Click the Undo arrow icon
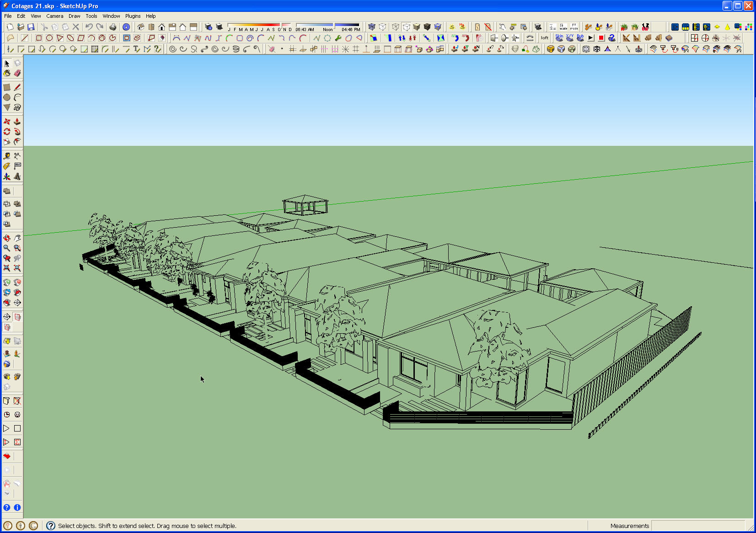Image resolution: width=756 pixels, height=533 pixels. pyautogui.click(x=89, y=27)
